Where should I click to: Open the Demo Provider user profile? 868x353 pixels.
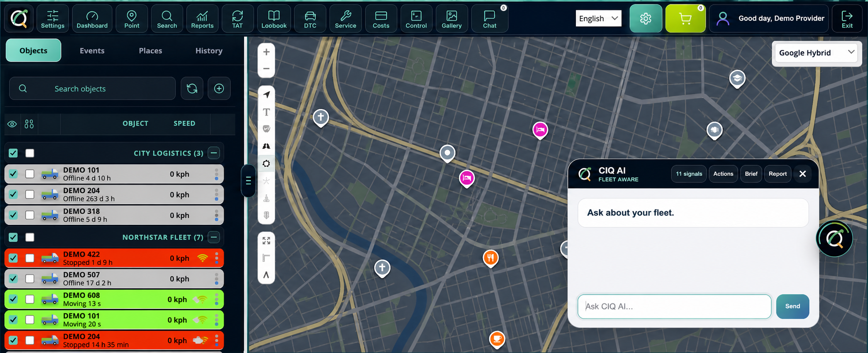pos(769,19)
